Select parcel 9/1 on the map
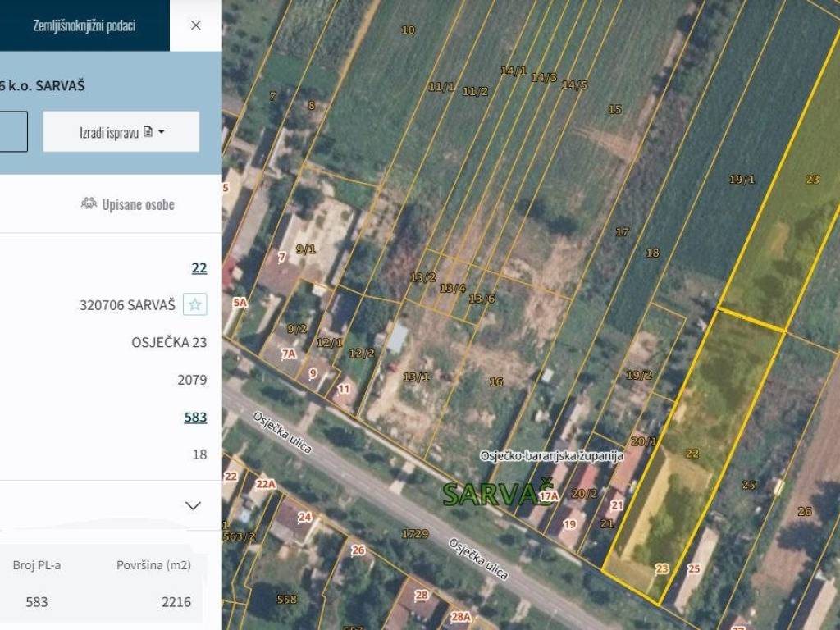This screenshot has height=630, width=840. (305, 249)
